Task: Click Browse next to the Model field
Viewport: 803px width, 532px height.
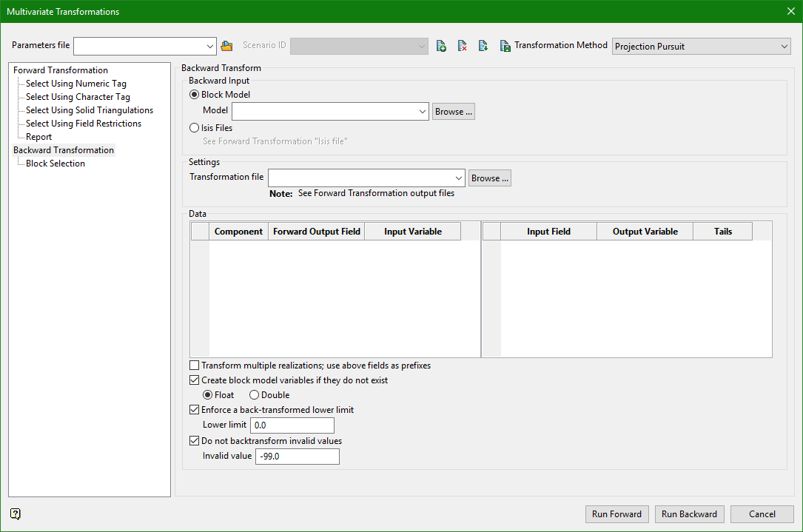Action: click(x=454, y=112)
